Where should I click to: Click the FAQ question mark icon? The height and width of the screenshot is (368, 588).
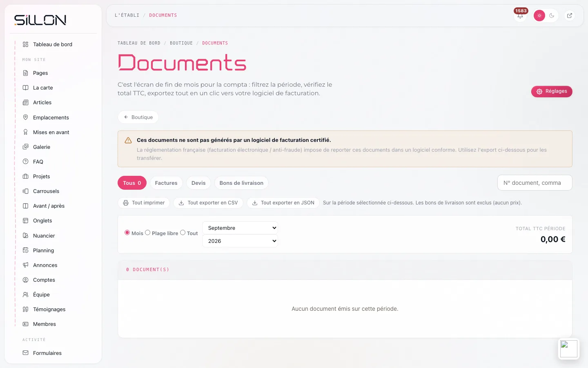click(25, 162)
